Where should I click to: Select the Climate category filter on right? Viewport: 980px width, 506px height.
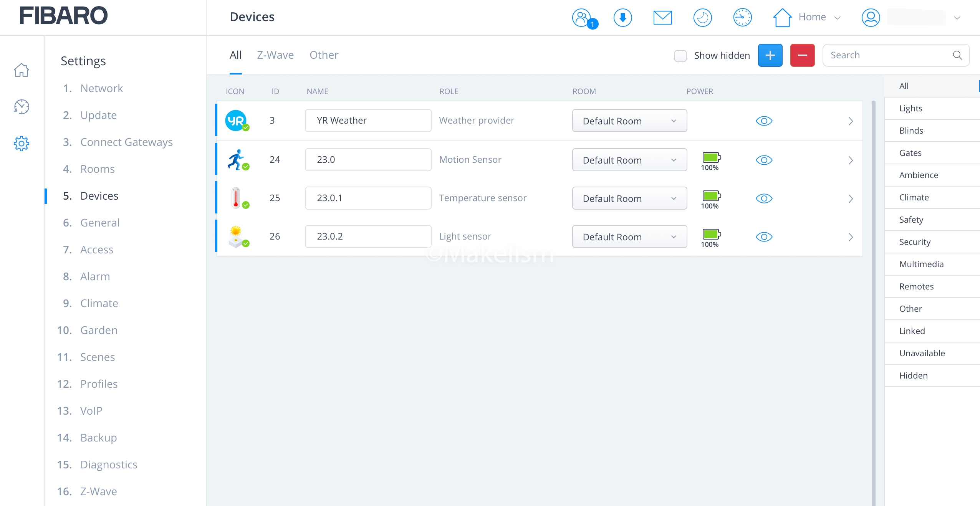click(914, 197)
